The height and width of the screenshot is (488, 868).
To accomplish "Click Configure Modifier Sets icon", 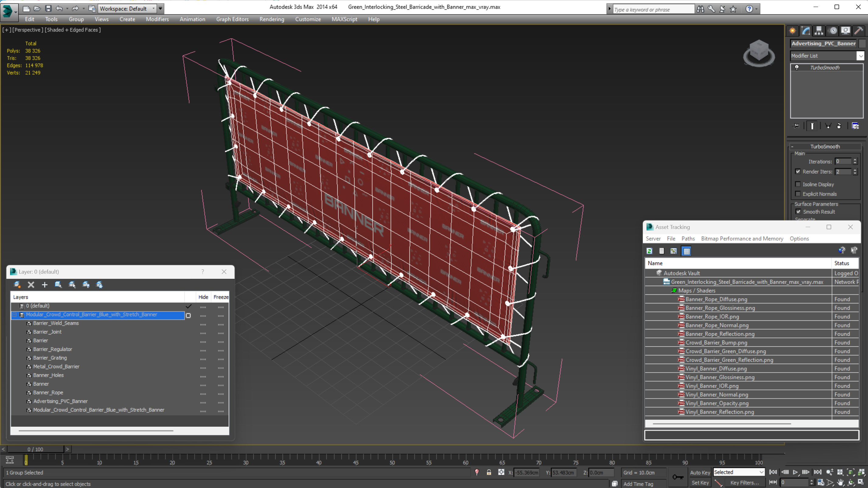I will pos(855,126).
